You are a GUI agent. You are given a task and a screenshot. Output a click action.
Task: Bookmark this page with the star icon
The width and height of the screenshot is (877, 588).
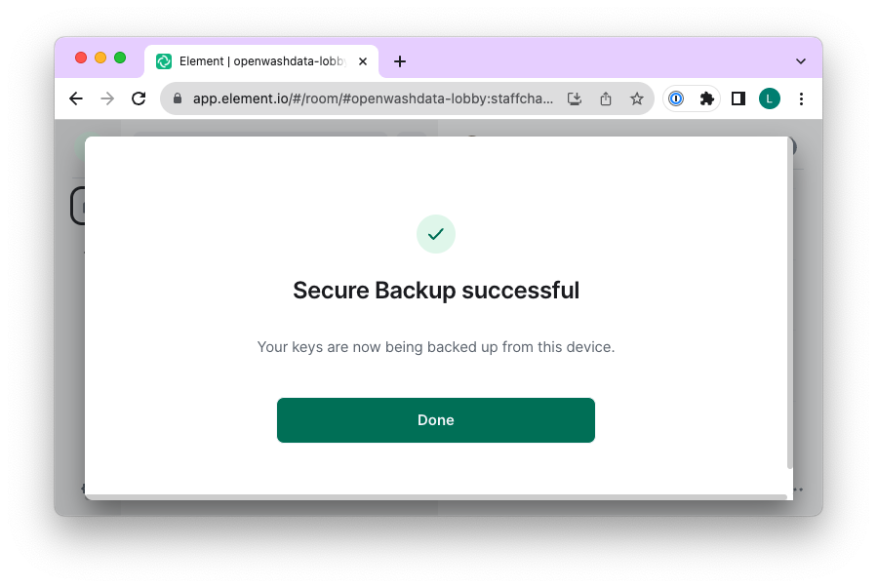[x=637, y=98]
